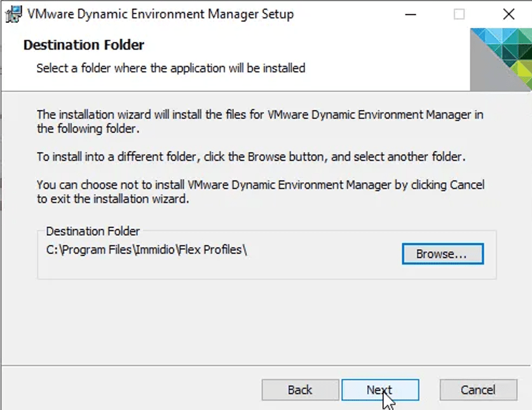Click the window title text in the title bar
The image size is (532, 410).
tap(160, 14)
